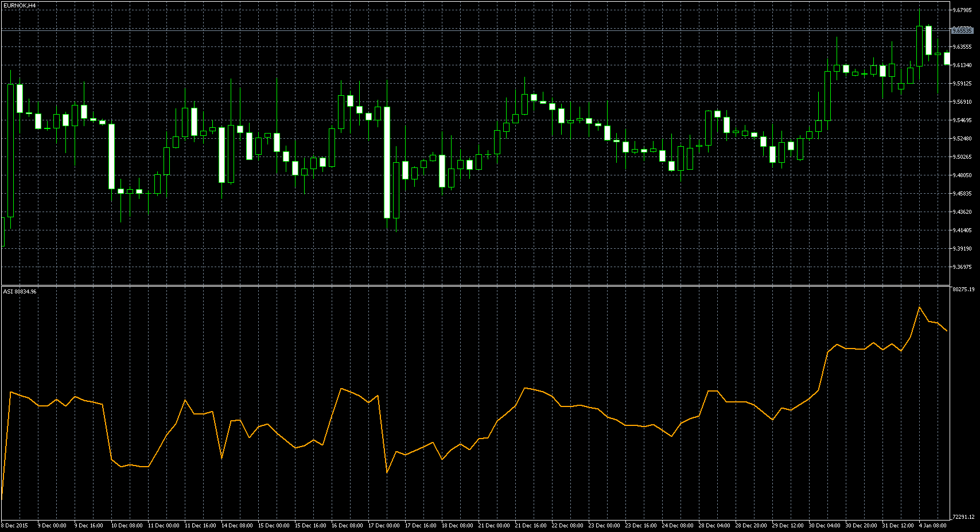The height and width of the screenshot is (532, 980).
Task: Click the 29 Dec 12:00 time label
Action: pos(788,526)
